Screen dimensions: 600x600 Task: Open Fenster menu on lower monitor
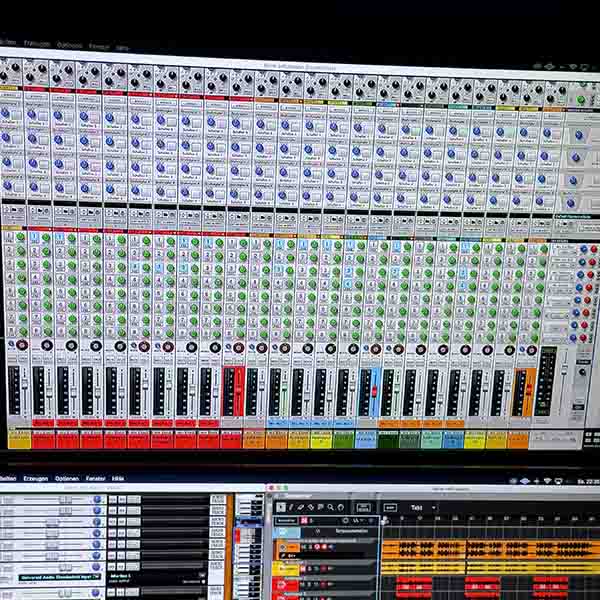[95, 478]
